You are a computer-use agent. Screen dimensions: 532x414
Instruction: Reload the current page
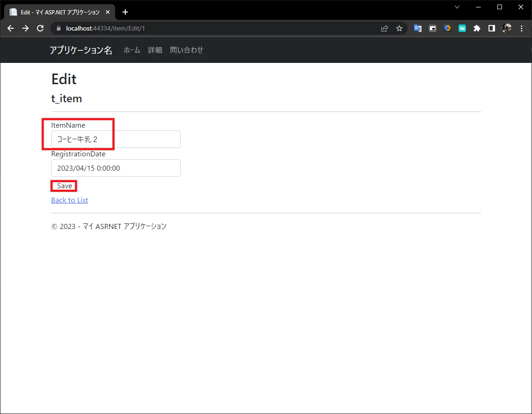[x=40, y=28]
